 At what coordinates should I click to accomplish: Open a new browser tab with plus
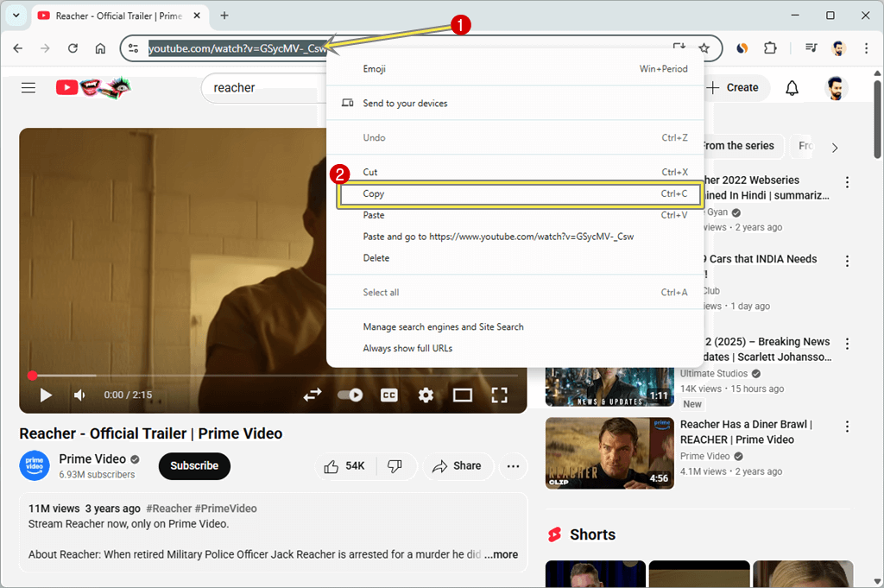[224, 16]
